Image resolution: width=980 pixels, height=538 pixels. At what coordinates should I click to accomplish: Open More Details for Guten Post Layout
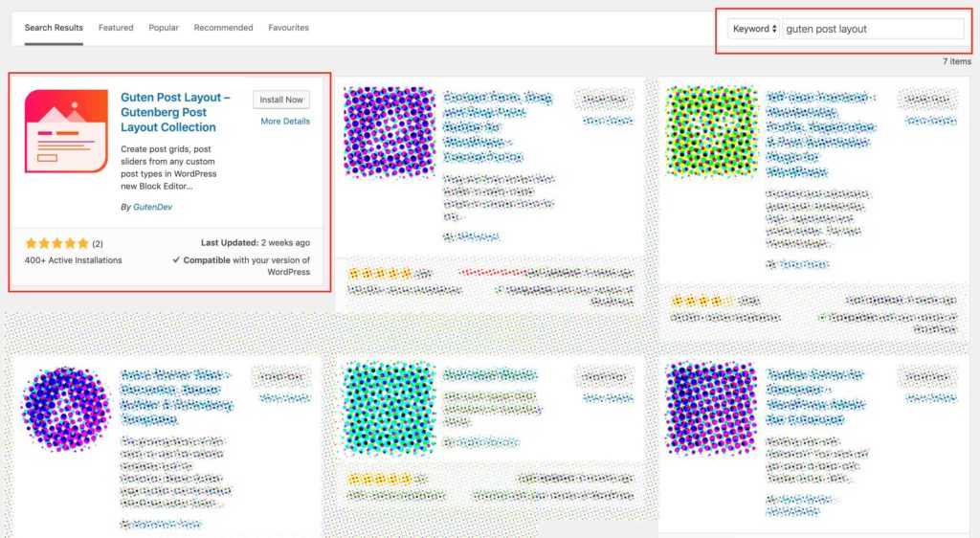(285, 122)
